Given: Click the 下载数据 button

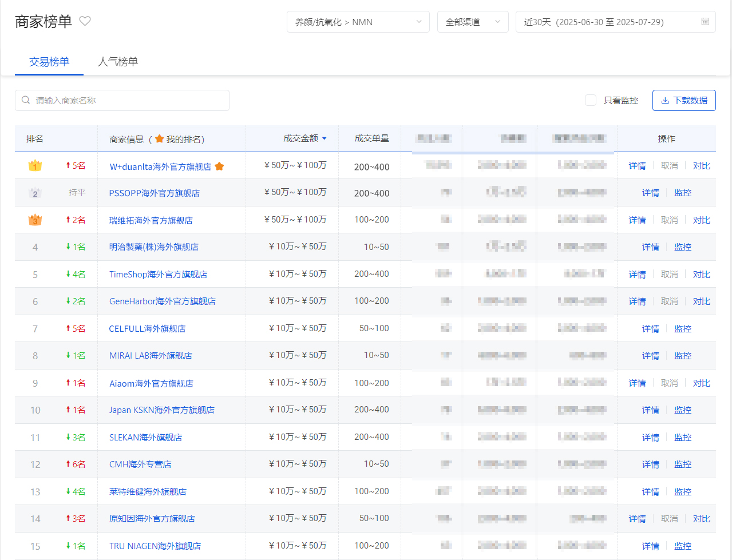Looking at the screenshot, I should (684, 100).
